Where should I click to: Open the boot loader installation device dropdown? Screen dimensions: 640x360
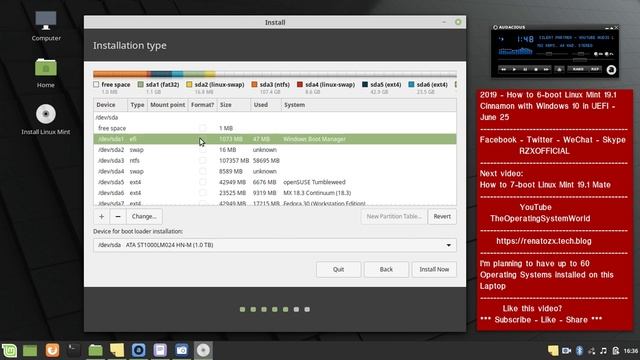click(275, 245)
